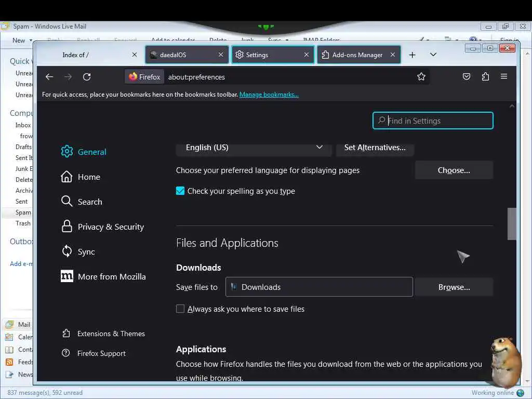The width and height of the screenshot is (532, 399).
Task: Open the Save to Pocket icon
Action: (x=467, y=76)
